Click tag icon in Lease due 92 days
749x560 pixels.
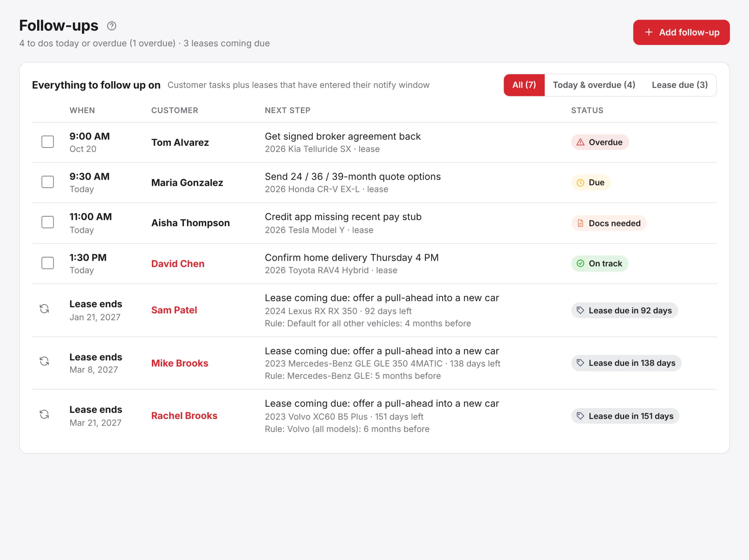pyautogui.click(x=580, y=310)
